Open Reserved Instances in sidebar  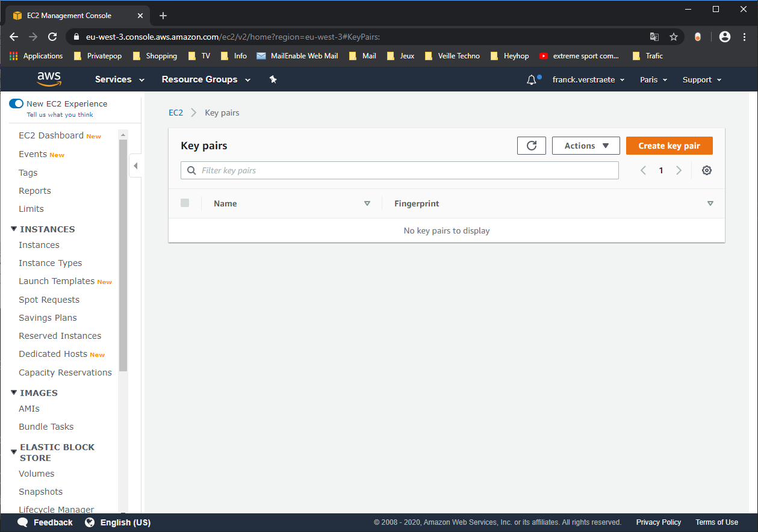(60, 336)
